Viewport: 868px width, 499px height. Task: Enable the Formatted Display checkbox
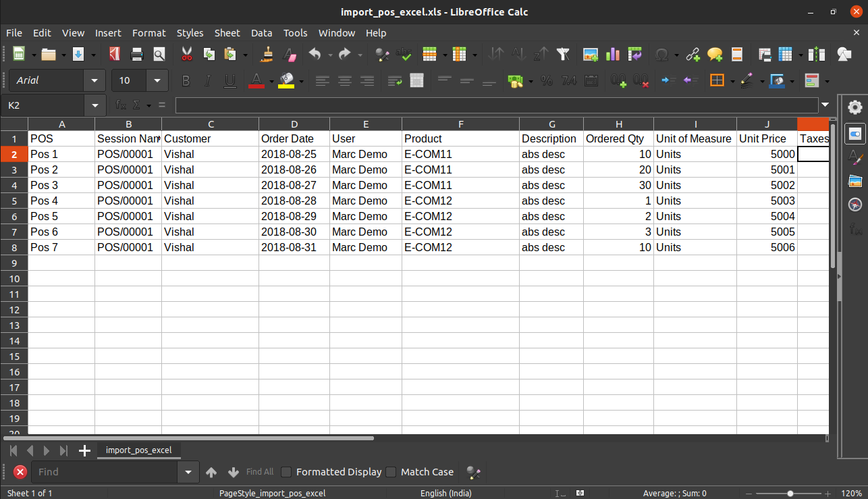(x=286, y=472)
